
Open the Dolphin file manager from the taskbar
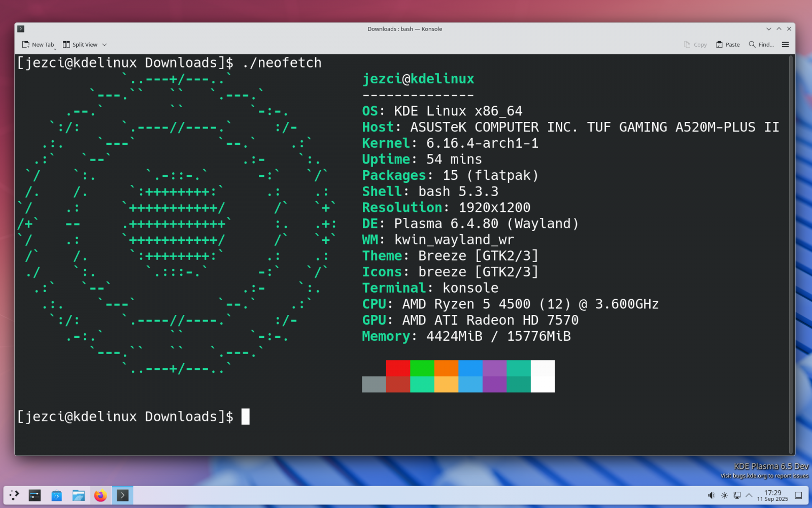click(79, 495)
